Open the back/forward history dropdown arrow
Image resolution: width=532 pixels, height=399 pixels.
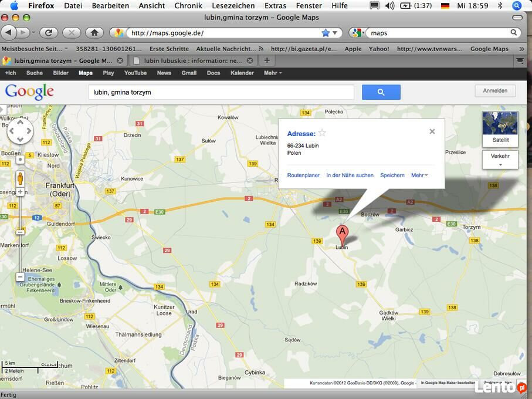pyautogui.click(x=33, y=33)
